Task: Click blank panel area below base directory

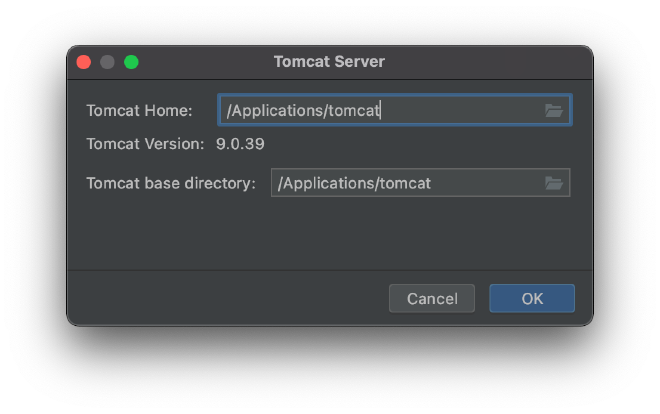Action: point(330,234)
